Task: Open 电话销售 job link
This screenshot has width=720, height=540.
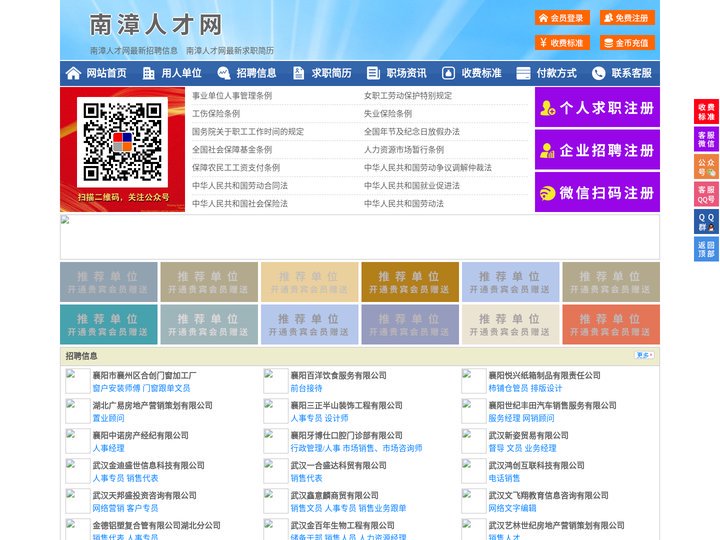Action: click(504, 478)
